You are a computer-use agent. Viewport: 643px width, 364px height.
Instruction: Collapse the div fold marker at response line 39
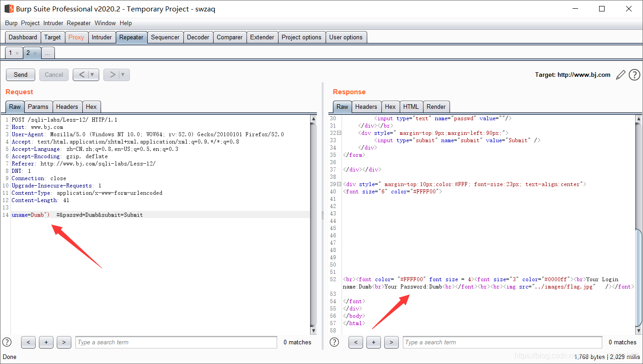(339, 184)
